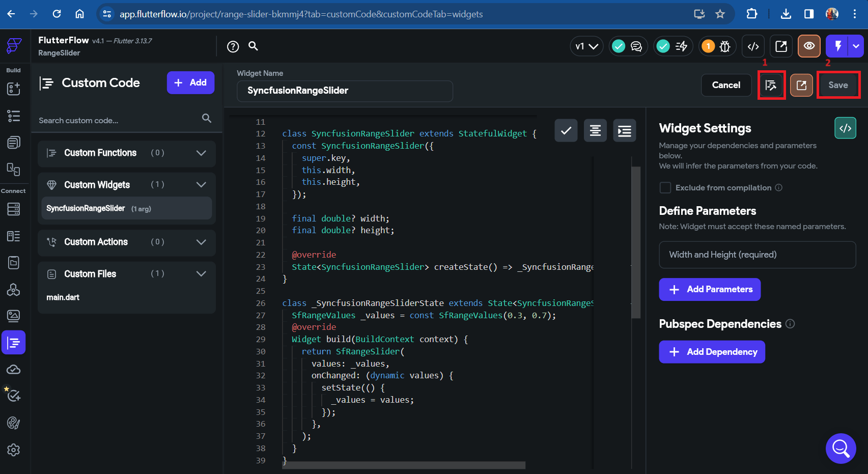Click the Pubspec Dependencies info icon
Image resolution: width=868 pixels, height=474 pixels.
pyautogui.click(x=790, y=324)
